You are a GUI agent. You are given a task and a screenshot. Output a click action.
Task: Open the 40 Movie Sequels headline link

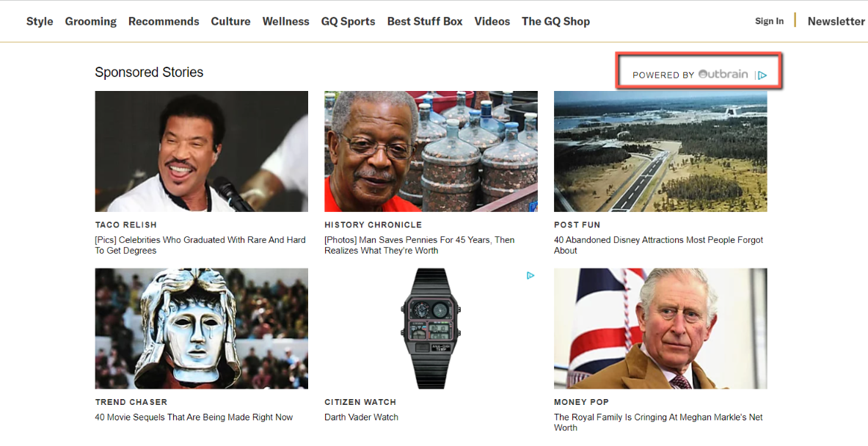pyautogui.click(x=194, y=417)
